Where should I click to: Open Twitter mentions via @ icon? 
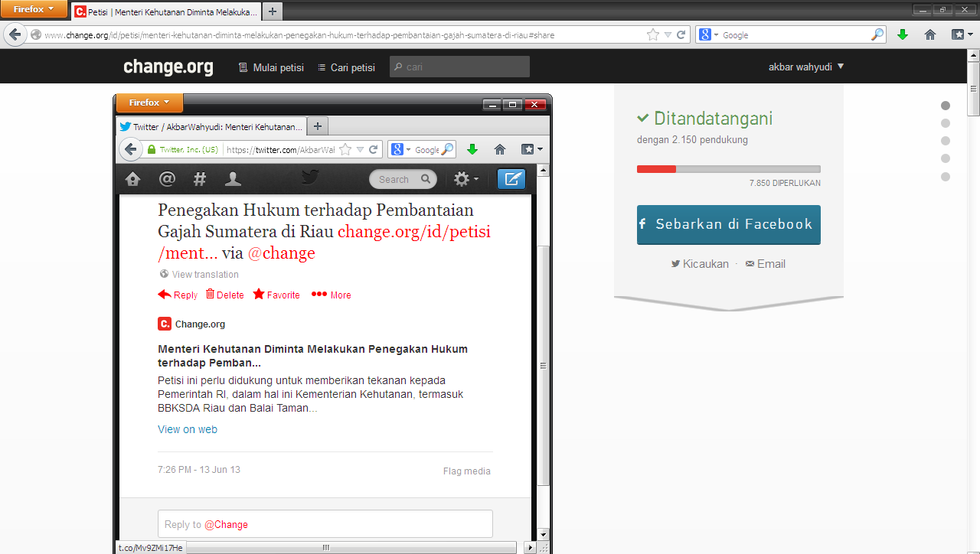tap(167, 179)
